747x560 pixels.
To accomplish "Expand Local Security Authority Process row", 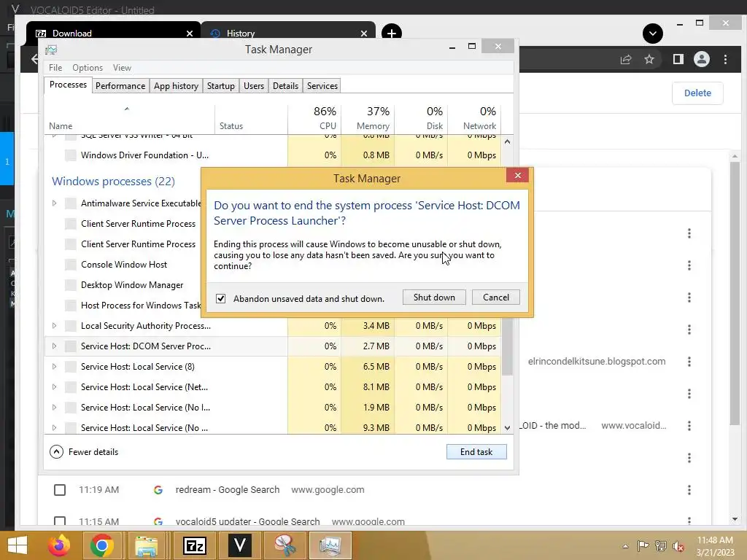I will [54, 326].
